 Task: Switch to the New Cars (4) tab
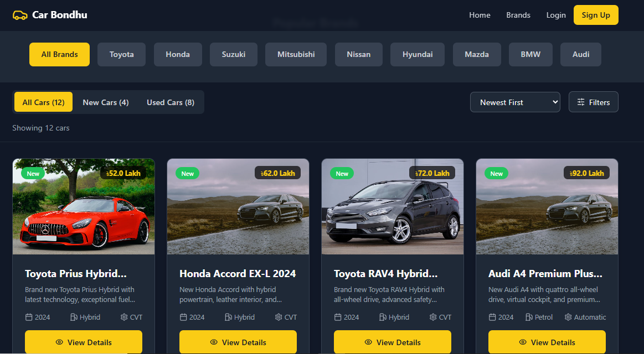105,102
